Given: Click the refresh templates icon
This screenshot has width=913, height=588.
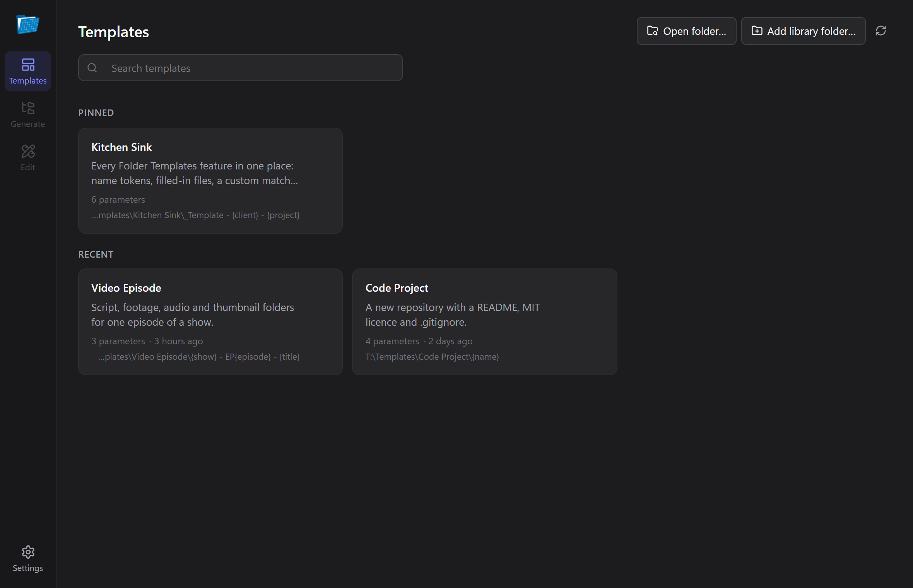Looking at the screenshot, I should tap(881, 31).
